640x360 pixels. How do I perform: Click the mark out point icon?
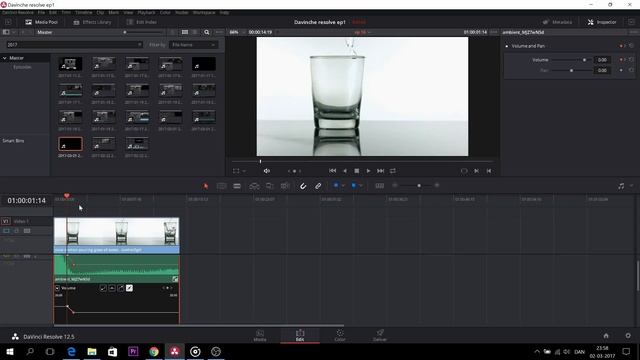pos(489,171)
